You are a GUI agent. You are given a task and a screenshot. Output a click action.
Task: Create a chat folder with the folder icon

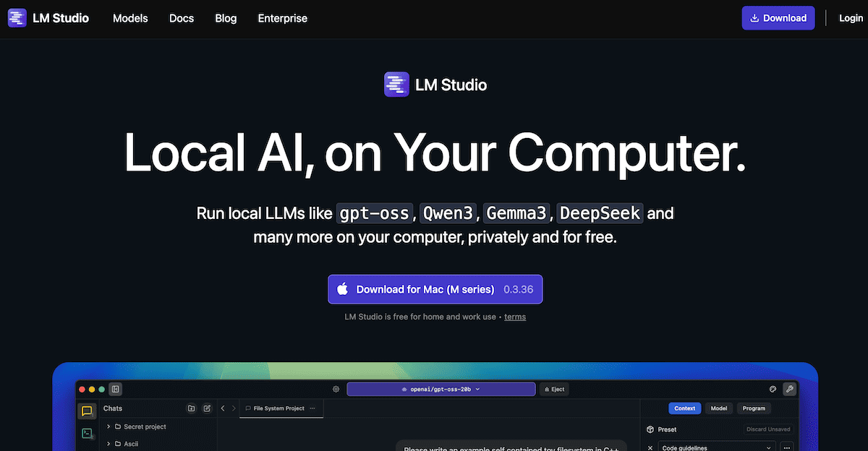coord(191,408)
